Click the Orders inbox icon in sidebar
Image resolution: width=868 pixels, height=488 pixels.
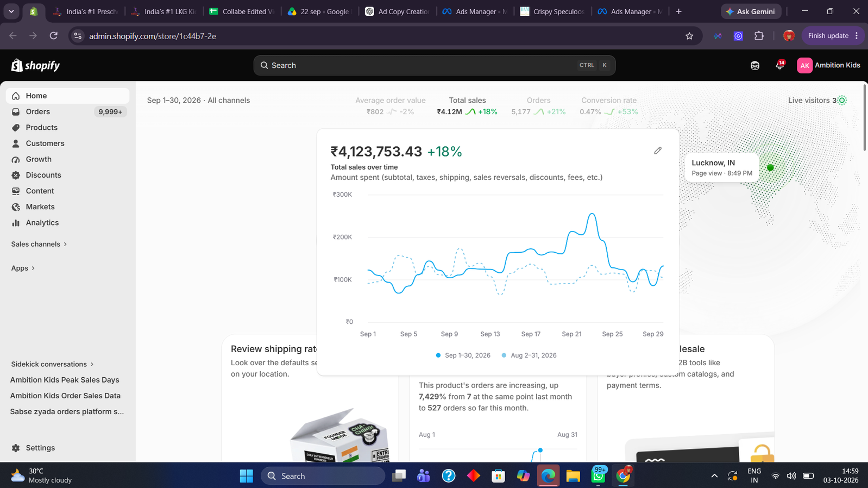point(16,111)
